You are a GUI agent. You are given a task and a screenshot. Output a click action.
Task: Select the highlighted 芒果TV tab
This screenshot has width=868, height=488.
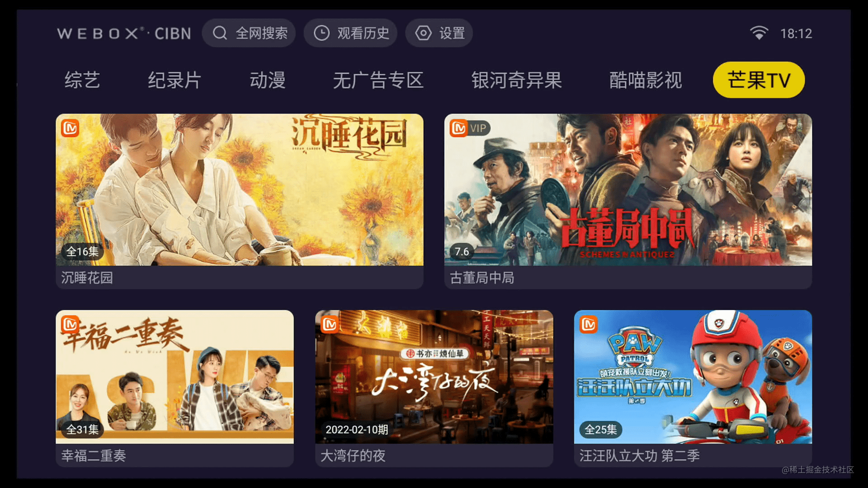tap(759, 80)
